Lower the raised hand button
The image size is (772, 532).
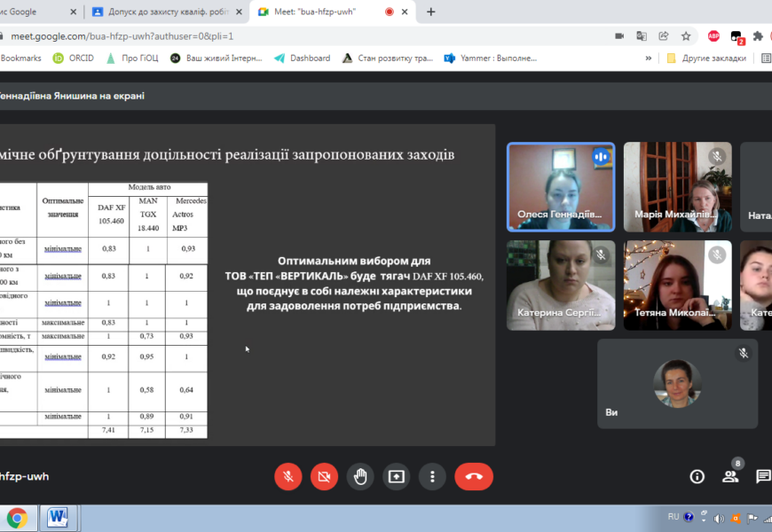tap(360, 476)
